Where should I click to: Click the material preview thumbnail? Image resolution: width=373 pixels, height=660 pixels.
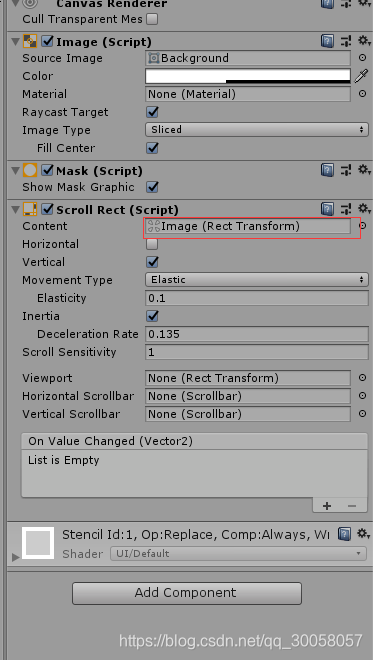pyautogui.click(x=38, y=543)
